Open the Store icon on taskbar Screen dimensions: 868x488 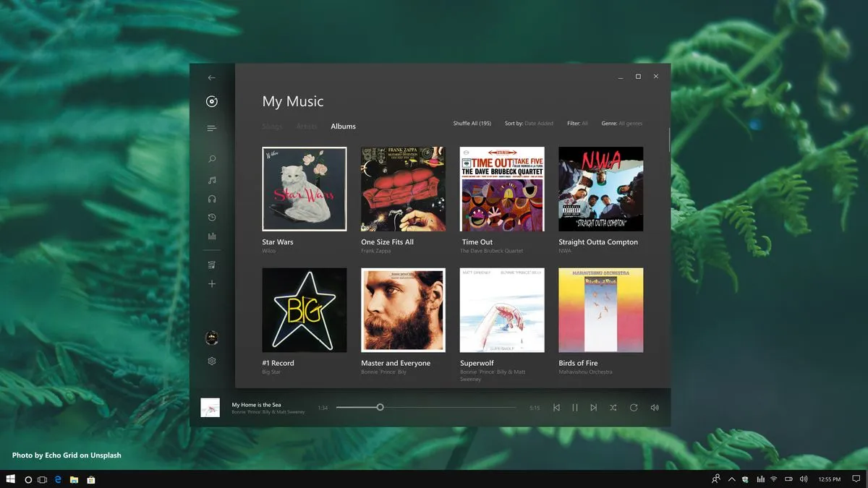click(x=91, y=479)
